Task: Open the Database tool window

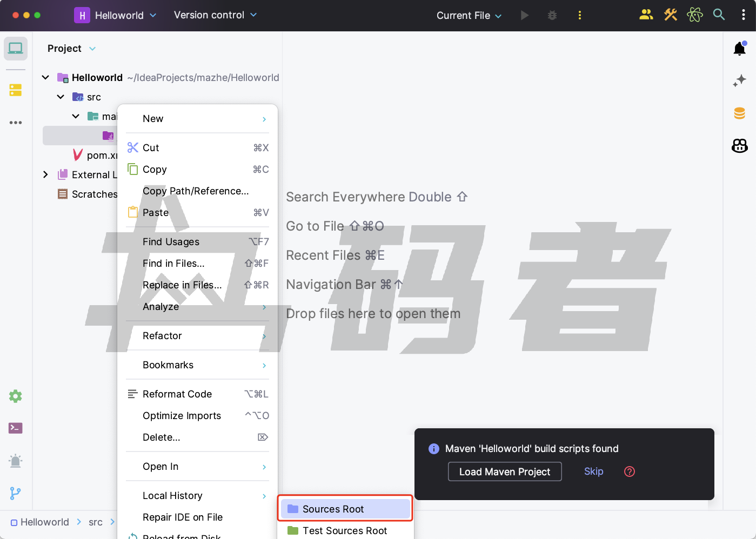Action: 739,113
